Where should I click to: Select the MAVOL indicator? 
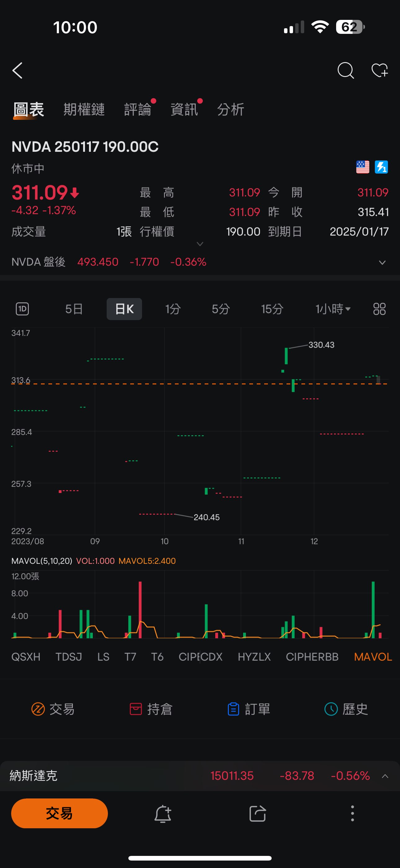tap(373, 657)
